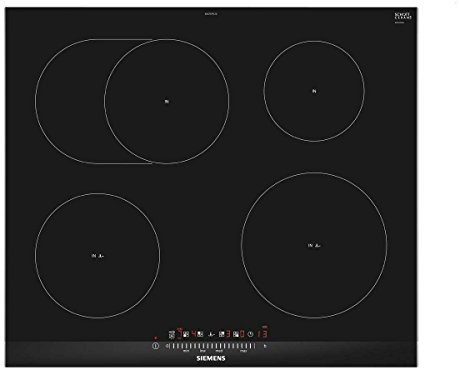Select the extended oval zone selector symbol

(172, 334)
